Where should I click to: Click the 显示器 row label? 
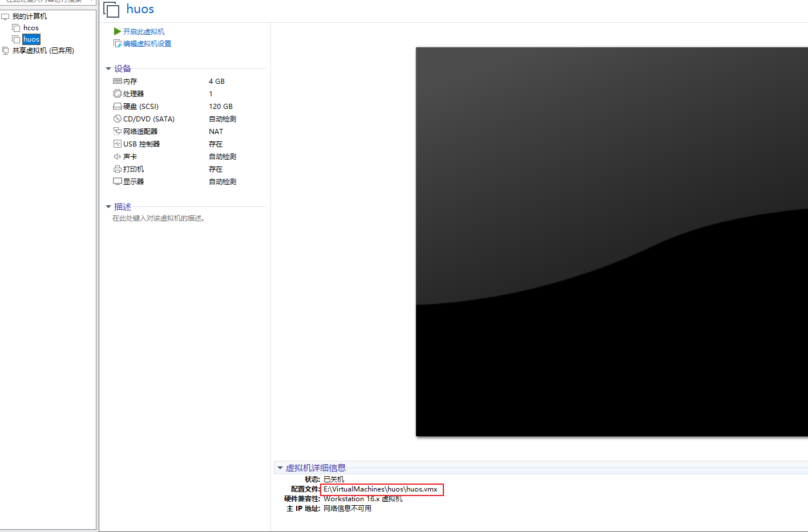click(x=134, y=182)
